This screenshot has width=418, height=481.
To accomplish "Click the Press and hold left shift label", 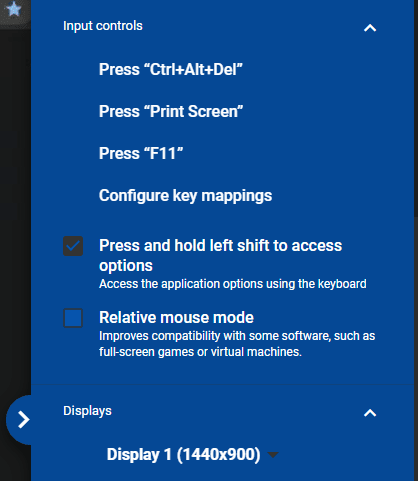I will point(220,255).
